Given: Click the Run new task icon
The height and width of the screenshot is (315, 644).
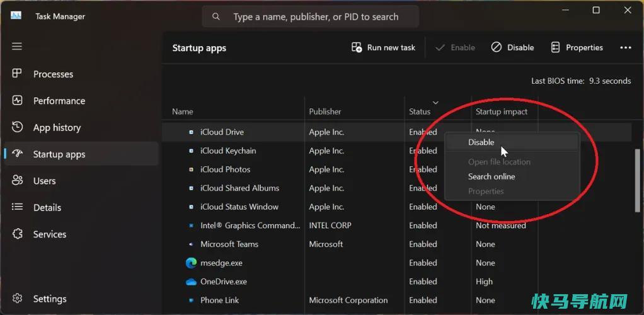Looking at the screenshot, I should click(357, 48).
